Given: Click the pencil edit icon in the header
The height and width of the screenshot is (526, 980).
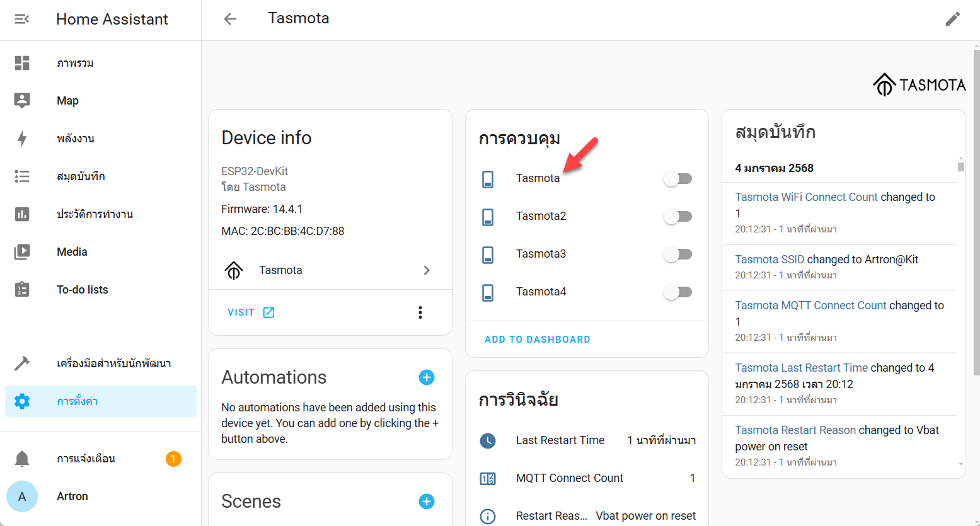Looking at the screenshot, I should coord(952,19).
